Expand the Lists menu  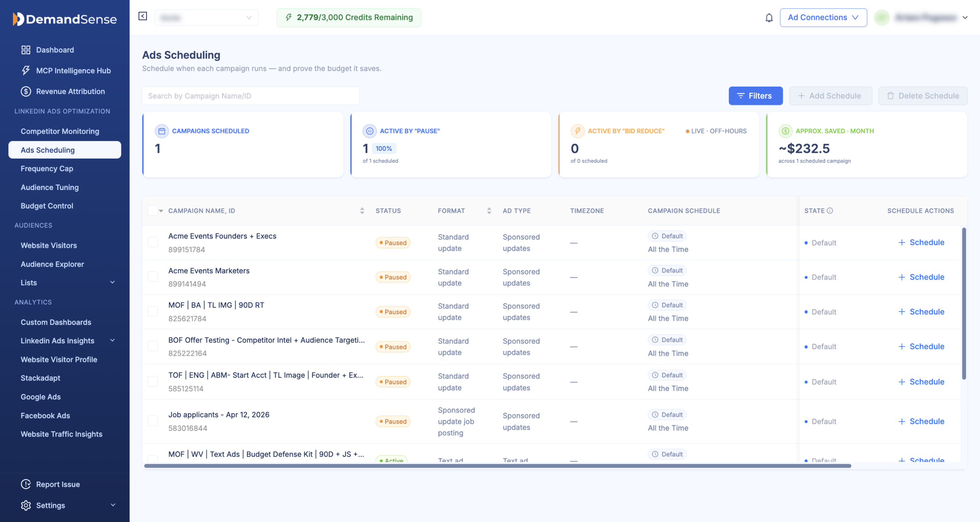tap(113, 282)
